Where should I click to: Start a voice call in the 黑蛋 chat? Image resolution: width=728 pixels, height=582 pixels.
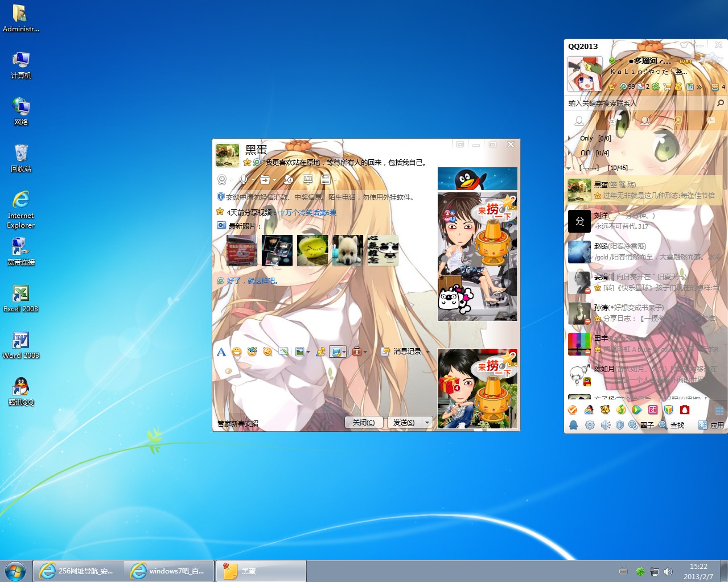pos(243,180)
